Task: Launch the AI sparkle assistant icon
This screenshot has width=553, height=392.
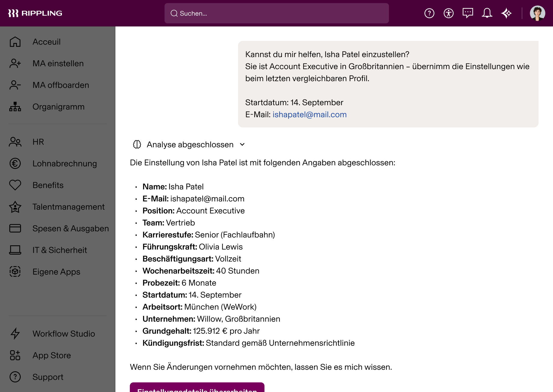Action: 506,13
